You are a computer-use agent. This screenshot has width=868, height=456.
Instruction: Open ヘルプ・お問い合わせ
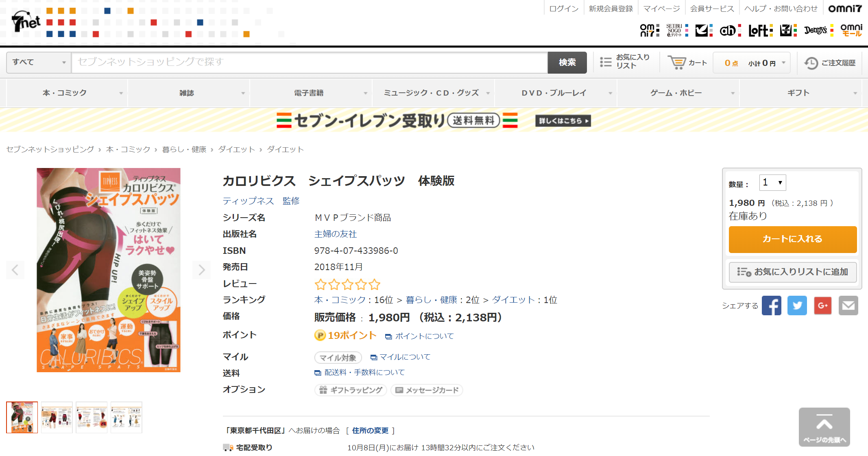(781, 9)
